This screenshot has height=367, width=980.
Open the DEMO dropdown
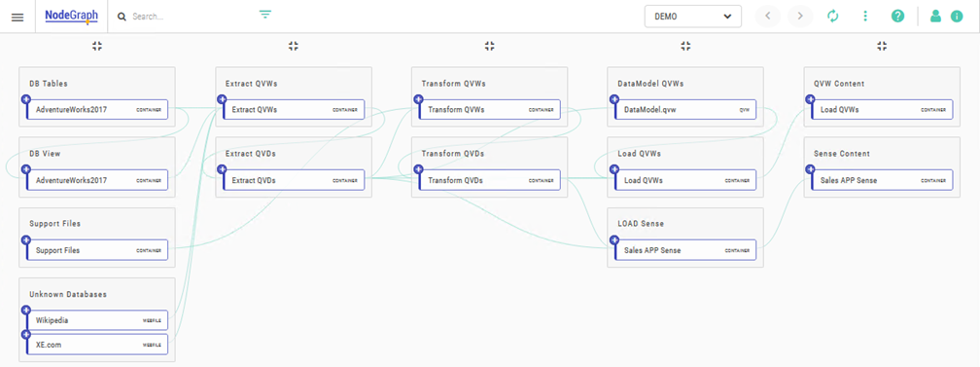(x=692, y=17)
